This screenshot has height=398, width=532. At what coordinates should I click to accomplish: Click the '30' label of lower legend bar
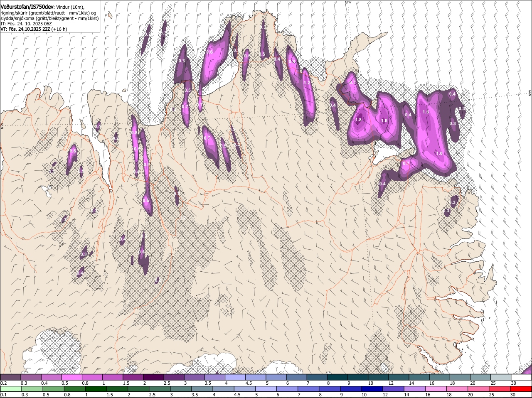(x=512, y=395)
